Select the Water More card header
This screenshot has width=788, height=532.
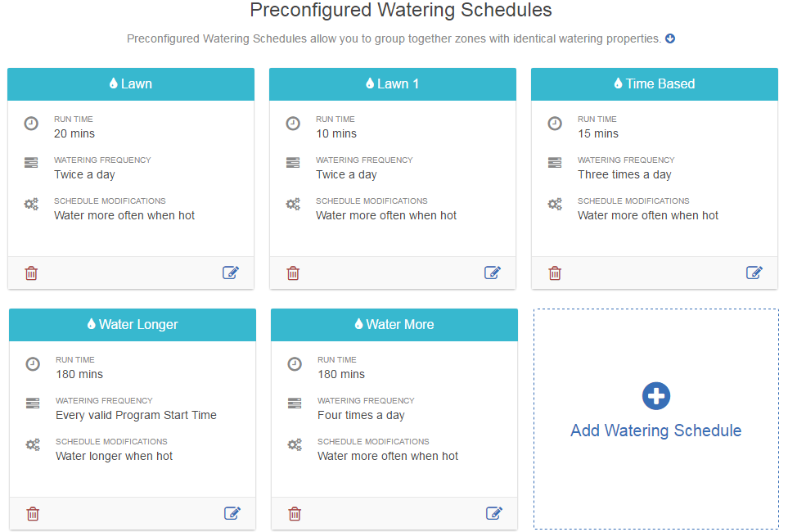coord(394,325)
